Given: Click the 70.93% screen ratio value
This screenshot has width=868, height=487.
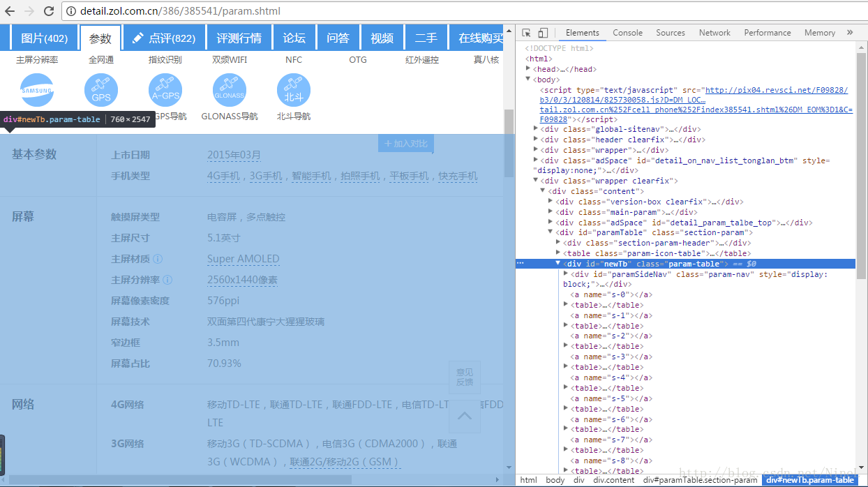Looking at the screenshot, I should [x=224, y=364].
